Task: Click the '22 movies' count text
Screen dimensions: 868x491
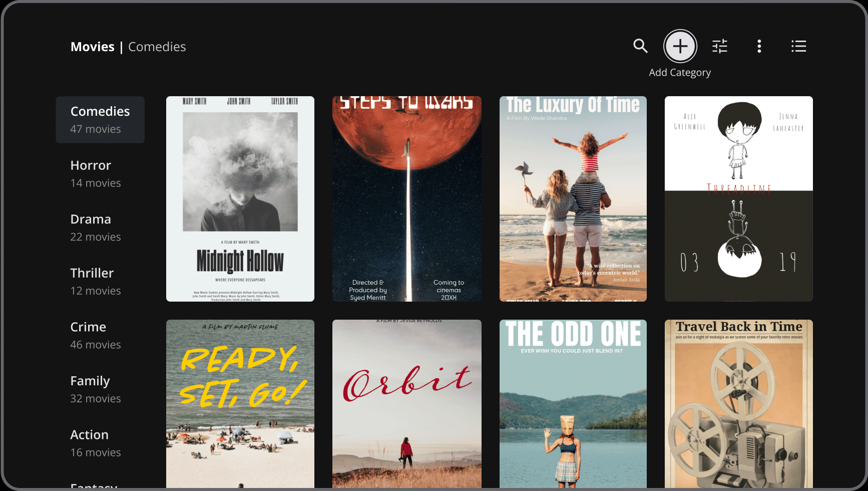Action: click(96, 236)
